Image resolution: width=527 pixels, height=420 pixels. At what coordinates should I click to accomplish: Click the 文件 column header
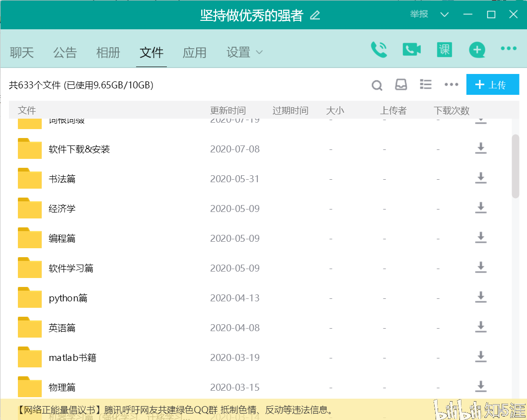pyautogui.click(x=27, y=111)
